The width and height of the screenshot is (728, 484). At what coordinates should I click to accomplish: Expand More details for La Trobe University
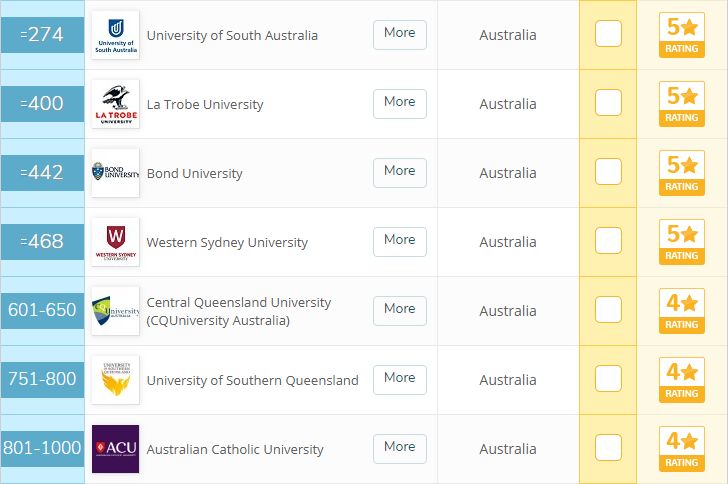coord(400,104)
